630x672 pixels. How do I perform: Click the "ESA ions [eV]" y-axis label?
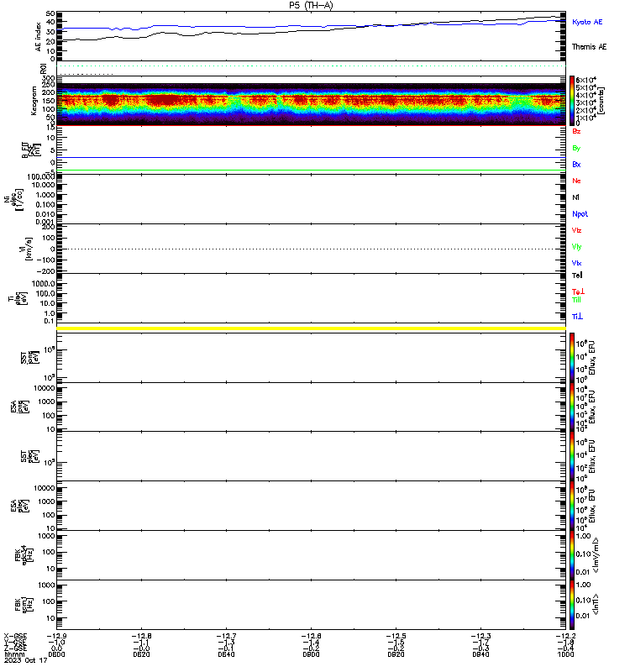click(19, 407)
